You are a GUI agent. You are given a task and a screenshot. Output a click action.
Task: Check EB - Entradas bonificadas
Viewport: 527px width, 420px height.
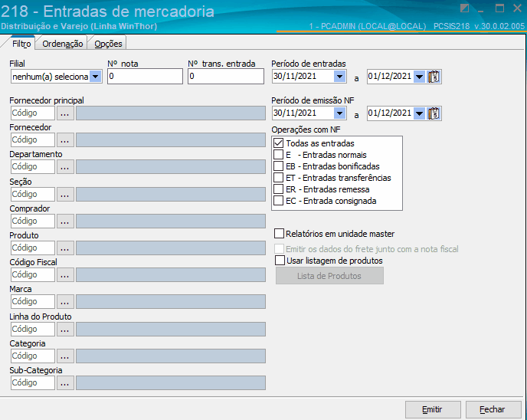[278, 166]
